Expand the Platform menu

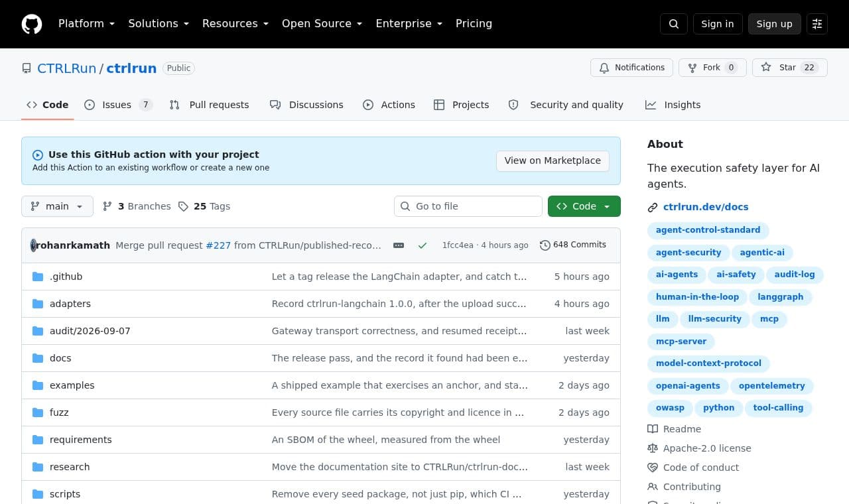pyautogui.click(x=86, y=24)
